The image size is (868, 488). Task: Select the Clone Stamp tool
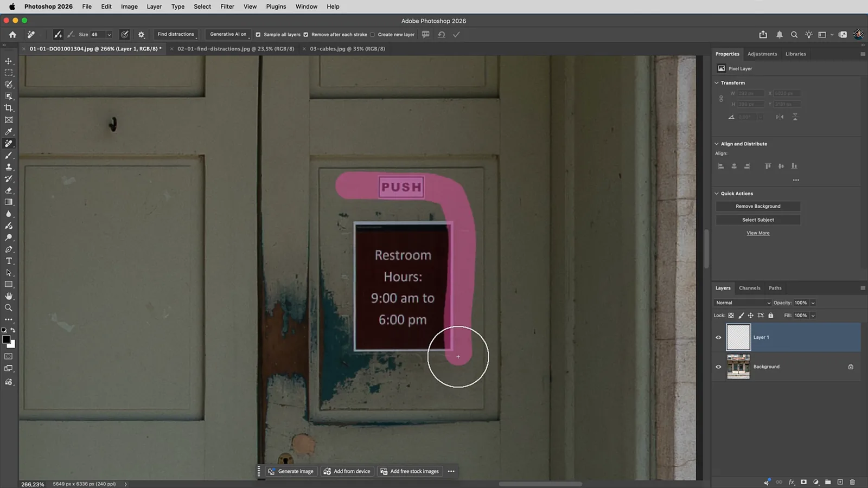pyautogui.click(x=9, y=167)
